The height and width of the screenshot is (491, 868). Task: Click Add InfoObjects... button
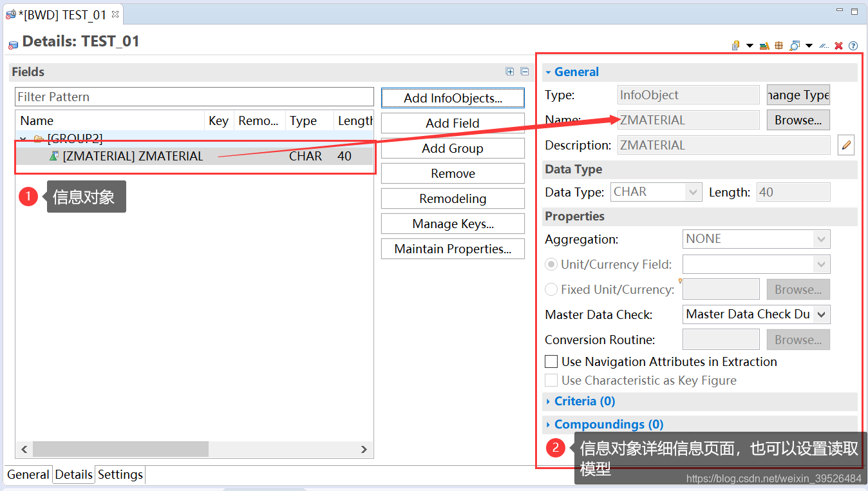(453, 98)
